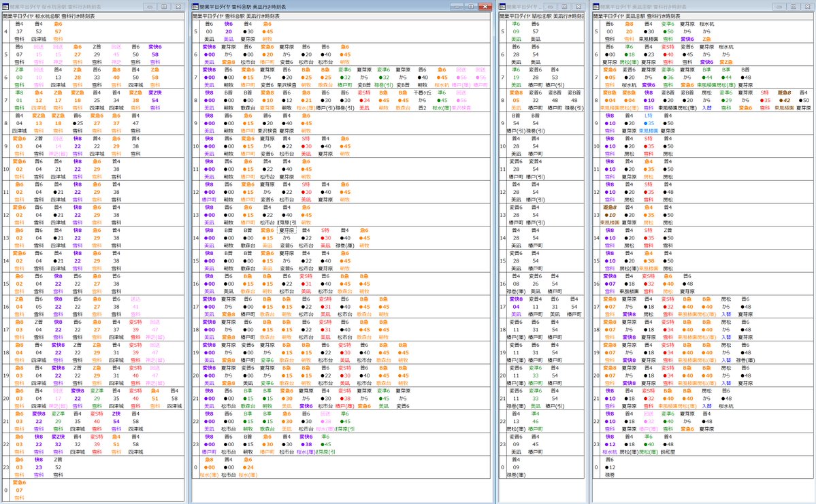This screenshot has width=816, height=504.
Task: Close the rightmost timetable window
Action: 807,7
